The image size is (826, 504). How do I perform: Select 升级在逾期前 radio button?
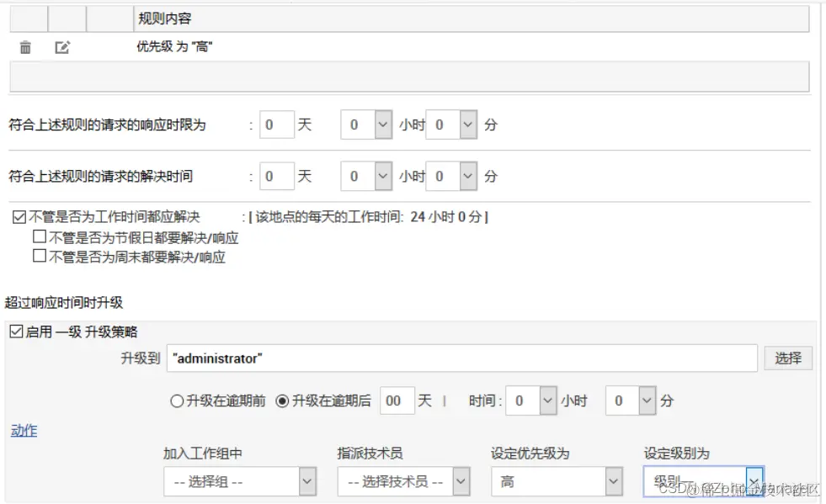pos(177,401)
